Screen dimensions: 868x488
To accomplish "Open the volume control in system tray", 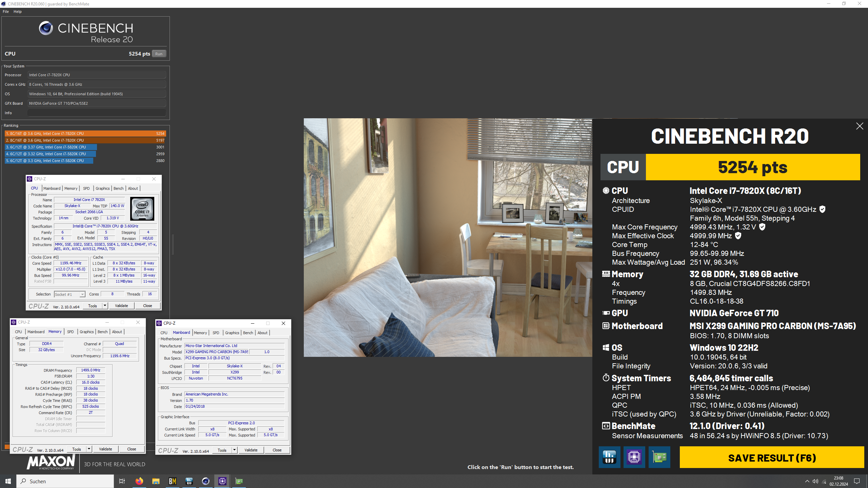I will [x=815, y=481].
